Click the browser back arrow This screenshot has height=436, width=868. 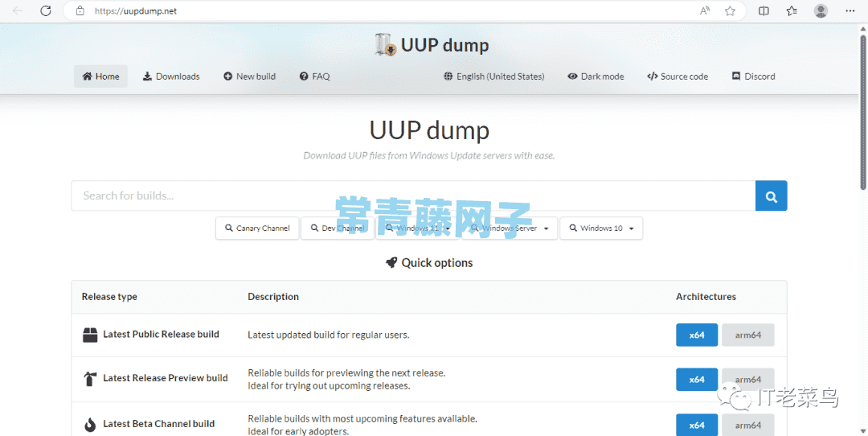(x=18, y=10)
